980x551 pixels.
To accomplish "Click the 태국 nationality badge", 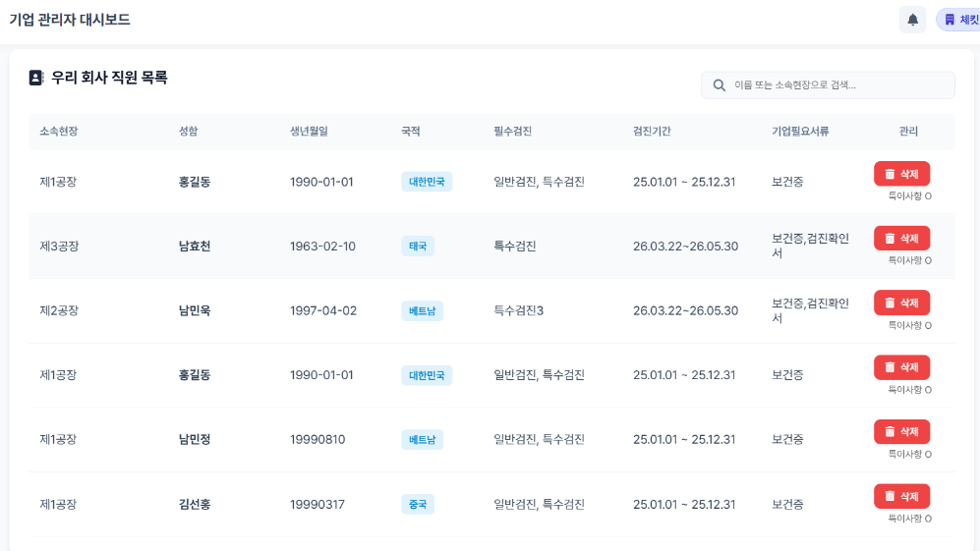I will coord(418,247).
